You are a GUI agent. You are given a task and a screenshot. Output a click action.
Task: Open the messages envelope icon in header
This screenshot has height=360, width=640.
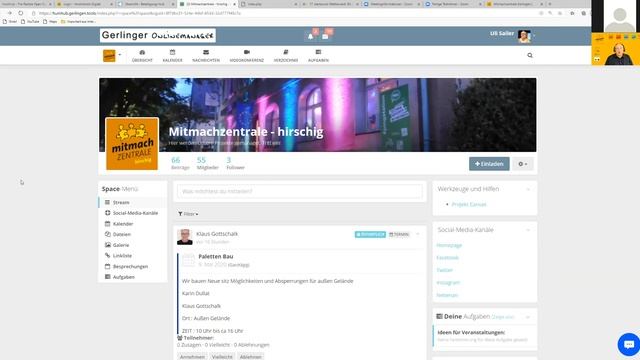pos(325,36)
